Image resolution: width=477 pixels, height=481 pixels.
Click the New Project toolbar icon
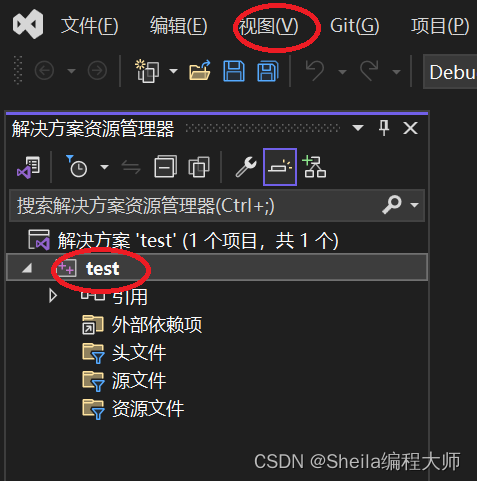(147, 71)
